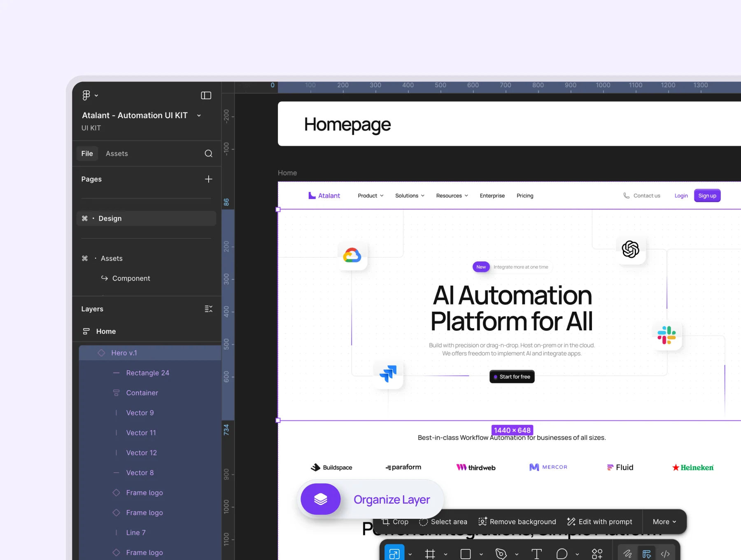Switch to Draw mode

click(x=627, y=554)
